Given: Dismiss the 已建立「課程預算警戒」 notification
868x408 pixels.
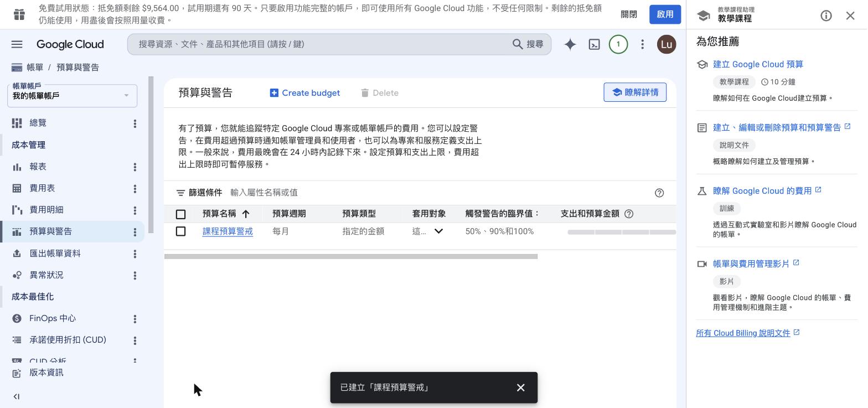Looking at the screenshot, I should [520, 388].
